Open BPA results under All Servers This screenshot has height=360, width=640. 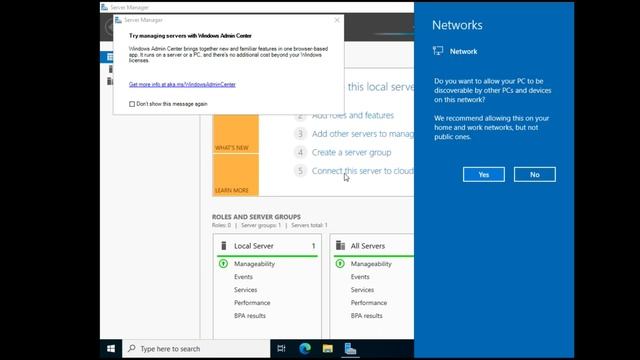pos(367,316)
